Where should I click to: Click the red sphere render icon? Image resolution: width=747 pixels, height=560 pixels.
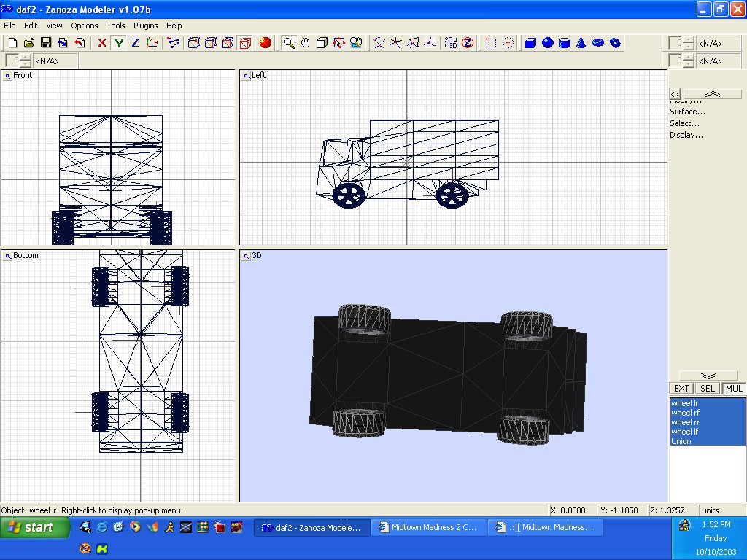pos(266,43)
